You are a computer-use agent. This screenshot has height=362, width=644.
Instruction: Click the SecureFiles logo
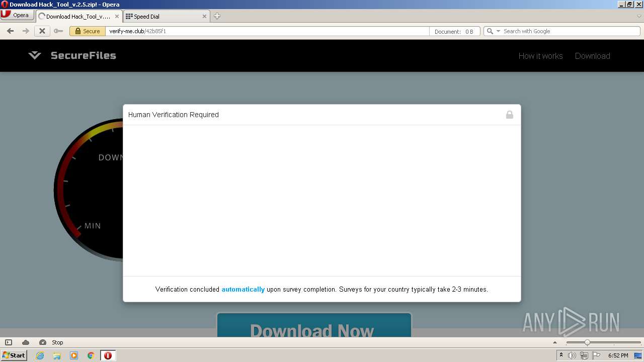coord(72,55)
